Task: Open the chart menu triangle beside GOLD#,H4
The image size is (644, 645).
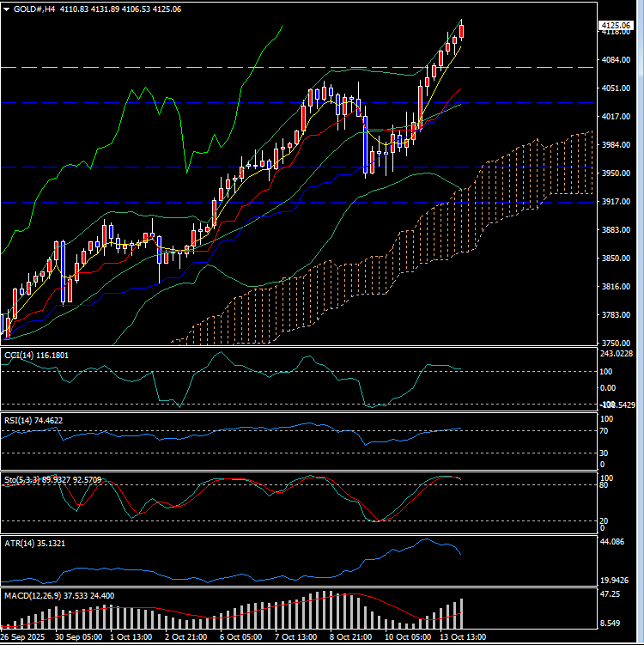Action: 7,9
